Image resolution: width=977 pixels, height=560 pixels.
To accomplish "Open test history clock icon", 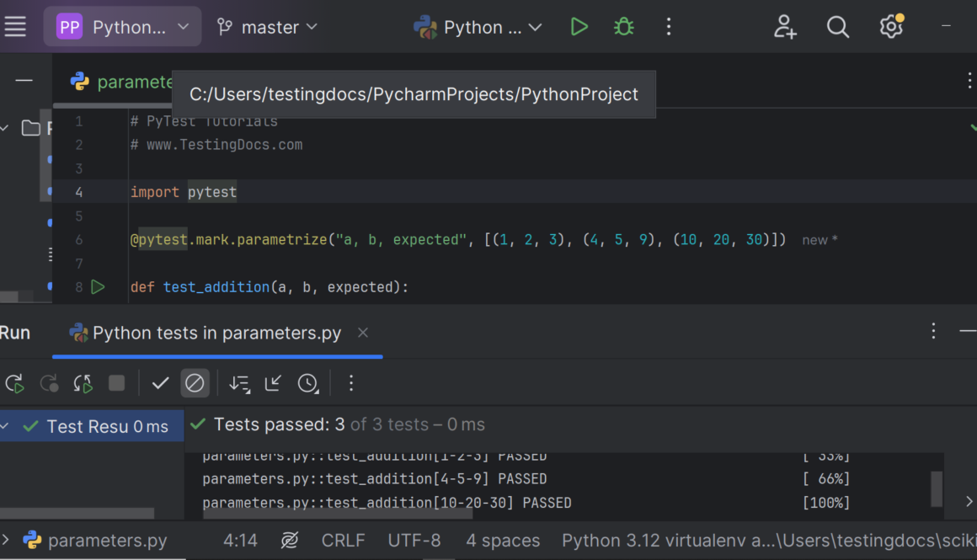I will [x=308, y=384].
